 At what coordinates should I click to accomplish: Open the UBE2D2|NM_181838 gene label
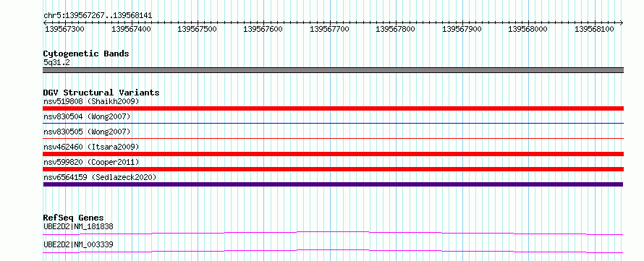click(78, 226)
